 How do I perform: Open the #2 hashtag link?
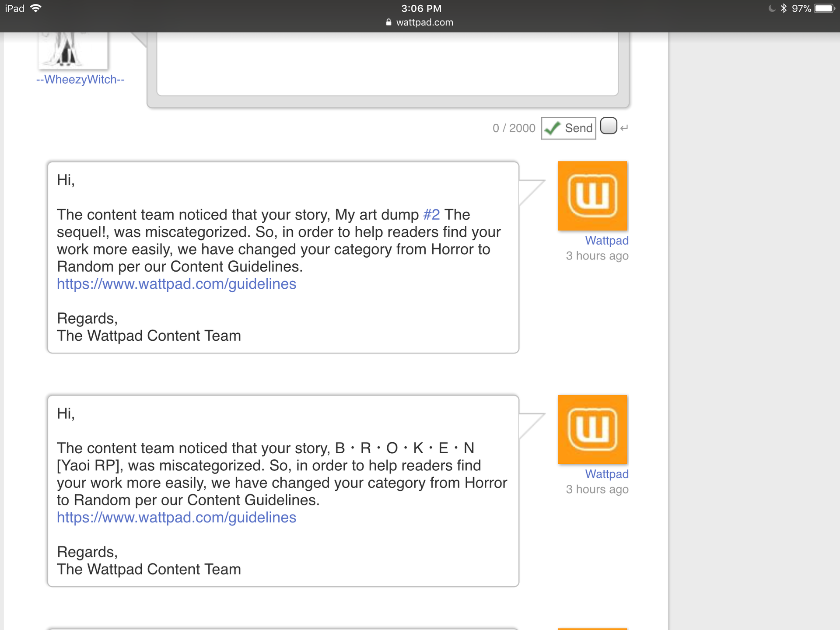(431, 215)
